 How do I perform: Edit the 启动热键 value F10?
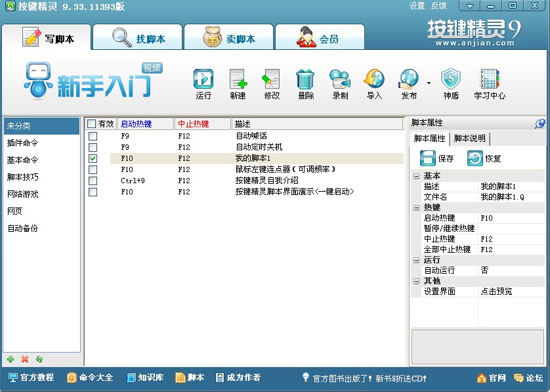511,218
